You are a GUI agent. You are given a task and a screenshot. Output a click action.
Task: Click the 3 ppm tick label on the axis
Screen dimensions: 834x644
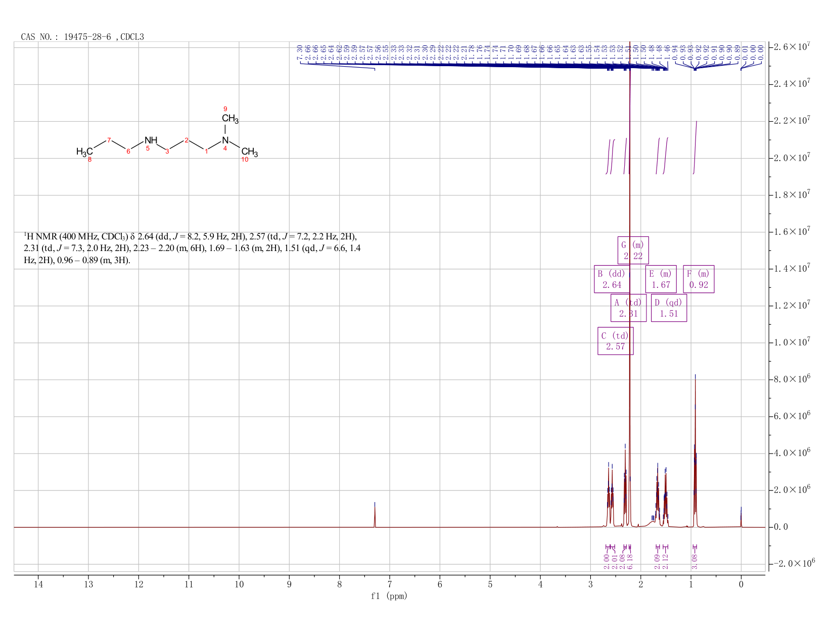point(590,584)
